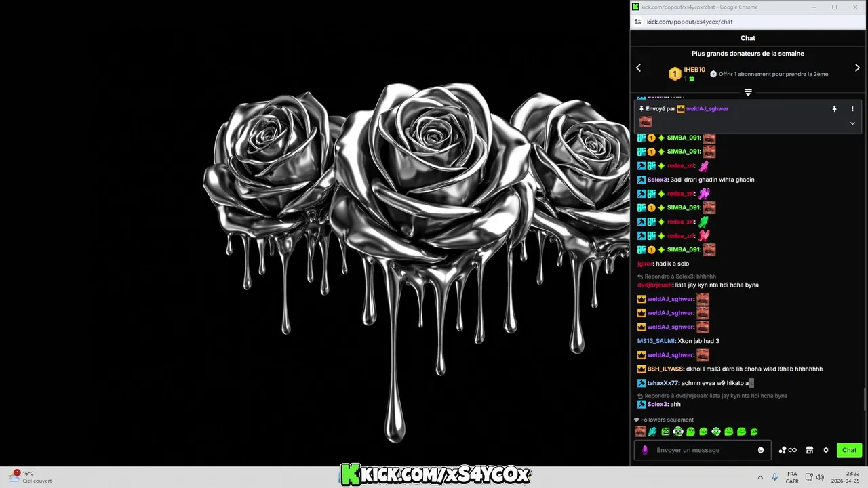868x488 pixels.
Task: Open tahaxXx77's user profile
Action: click(x=663, y=383)
